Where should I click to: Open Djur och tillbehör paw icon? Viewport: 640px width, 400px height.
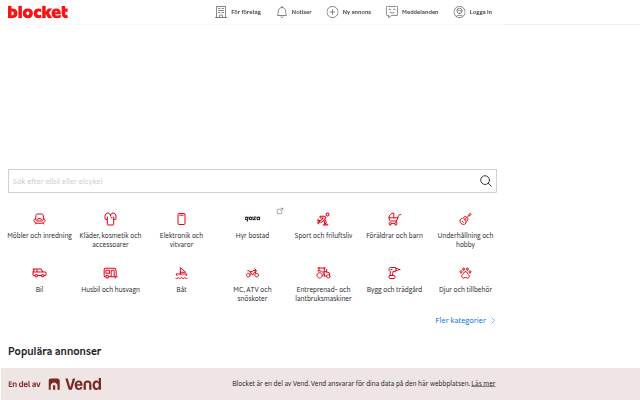pyautogui.click(x=465, y=273)
